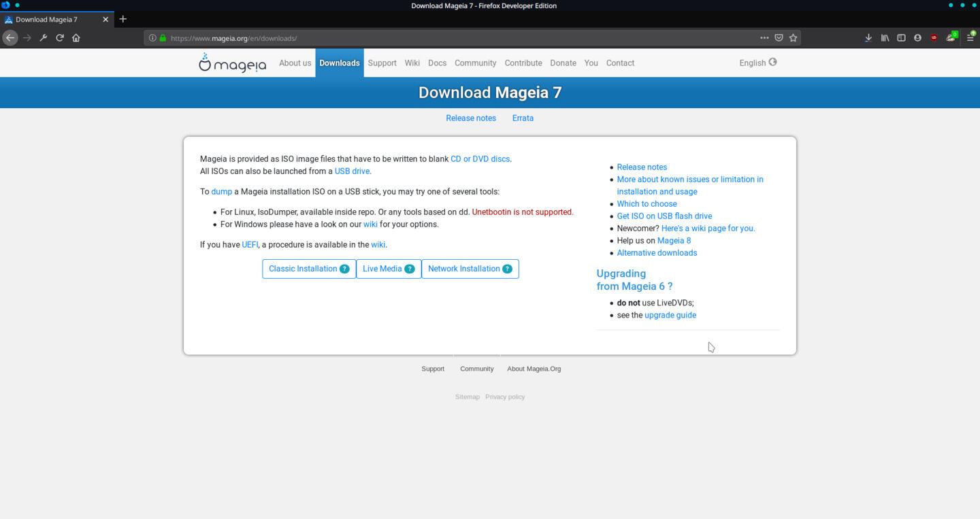
Task: Follow the USB drive link
Action: point(352,171)
